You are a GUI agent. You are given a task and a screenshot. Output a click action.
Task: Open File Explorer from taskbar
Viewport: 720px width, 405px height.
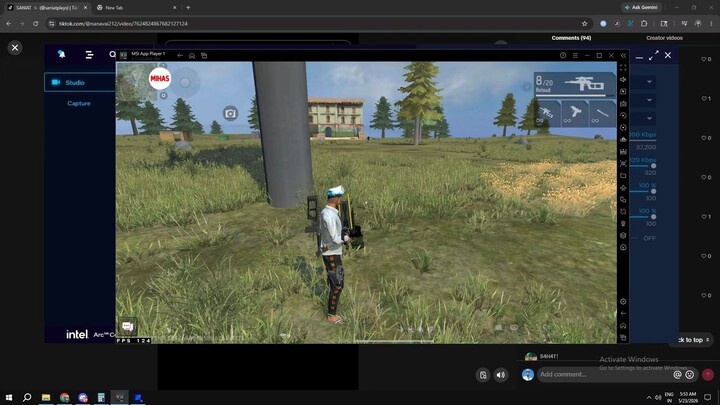[46, 397]
